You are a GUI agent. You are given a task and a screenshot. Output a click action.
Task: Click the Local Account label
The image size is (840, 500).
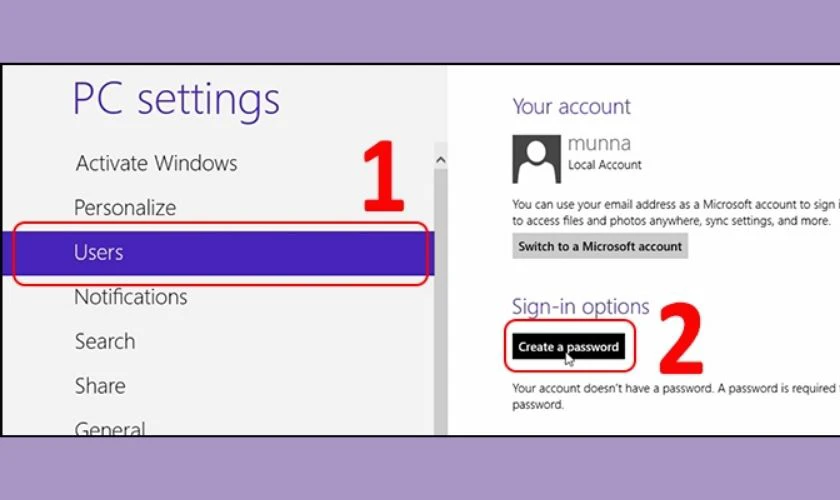click(x=605, y=165)
